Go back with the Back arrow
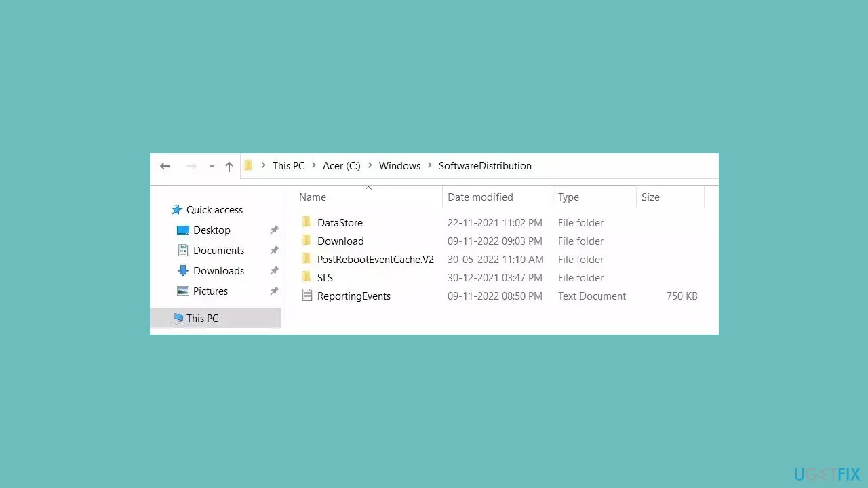 coord(165,166)
